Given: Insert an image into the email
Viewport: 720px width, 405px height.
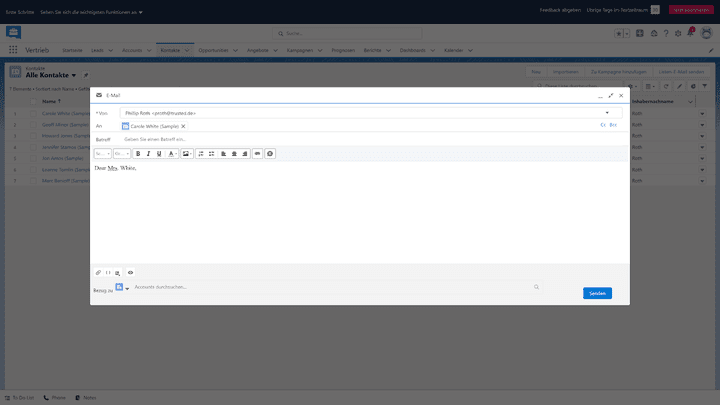Looking at the screenshot, I should [x=186, y=153].
